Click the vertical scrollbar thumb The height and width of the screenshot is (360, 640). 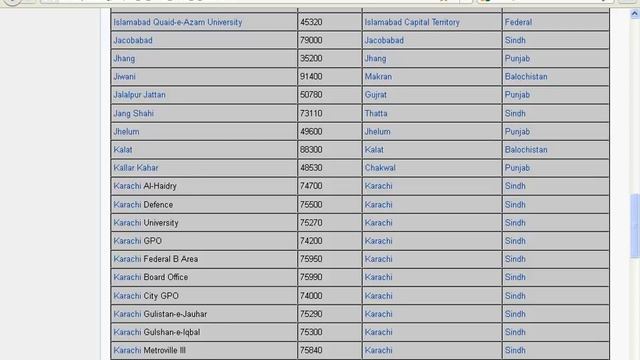tap(635, 226)
